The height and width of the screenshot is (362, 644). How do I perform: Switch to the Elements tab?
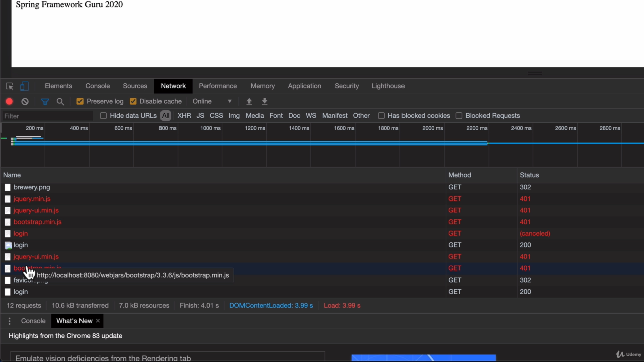click(x=58, y=86)
